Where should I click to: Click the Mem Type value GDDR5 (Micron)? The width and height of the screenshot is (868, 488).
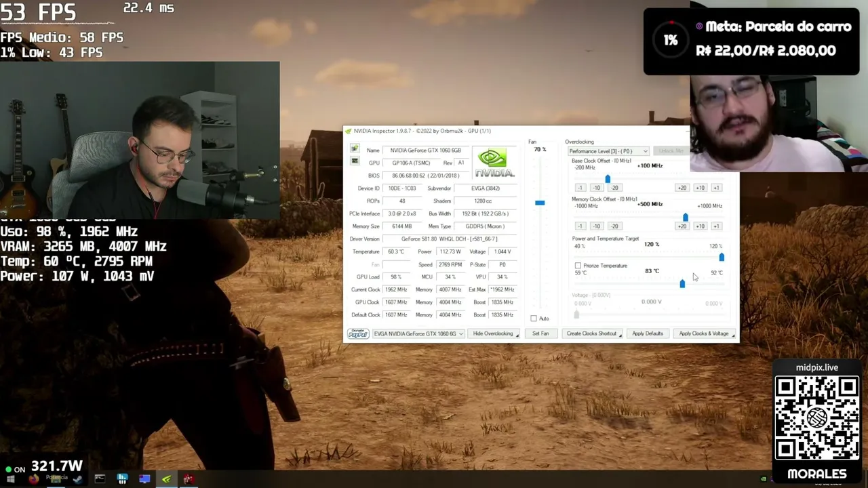[485, 226]
